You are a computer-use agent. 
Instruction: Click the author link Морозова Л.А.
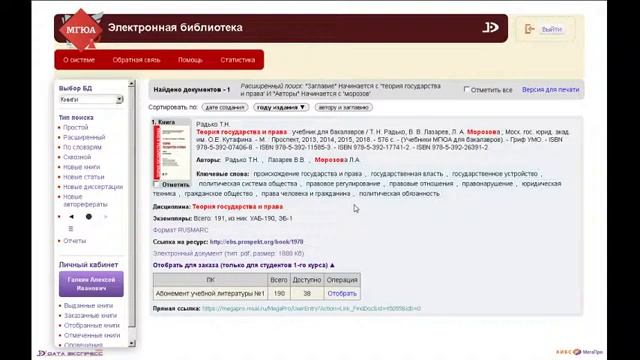[337, 160]
